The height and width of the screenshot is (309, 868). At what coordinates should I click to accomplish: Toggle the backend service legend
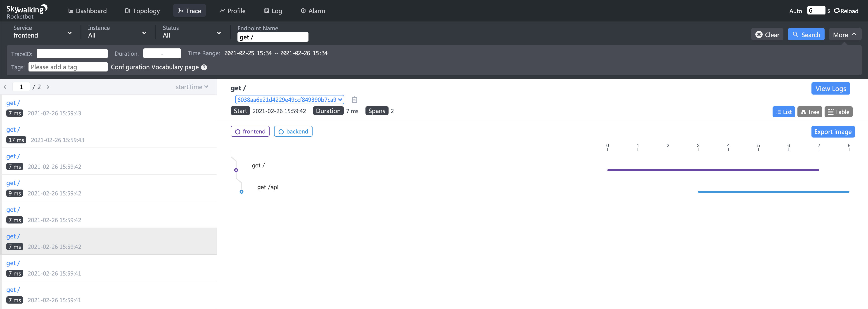tap(293, 131)
